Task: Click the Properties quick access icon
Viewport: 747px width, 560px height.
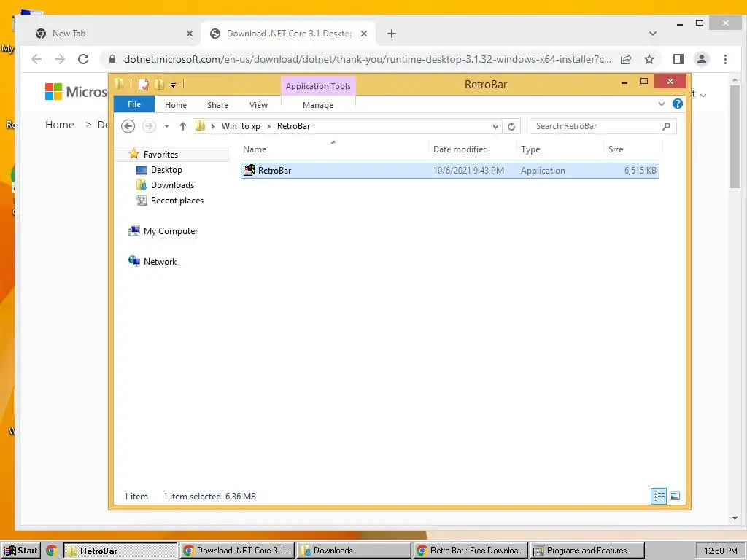Action: point(144,85)
